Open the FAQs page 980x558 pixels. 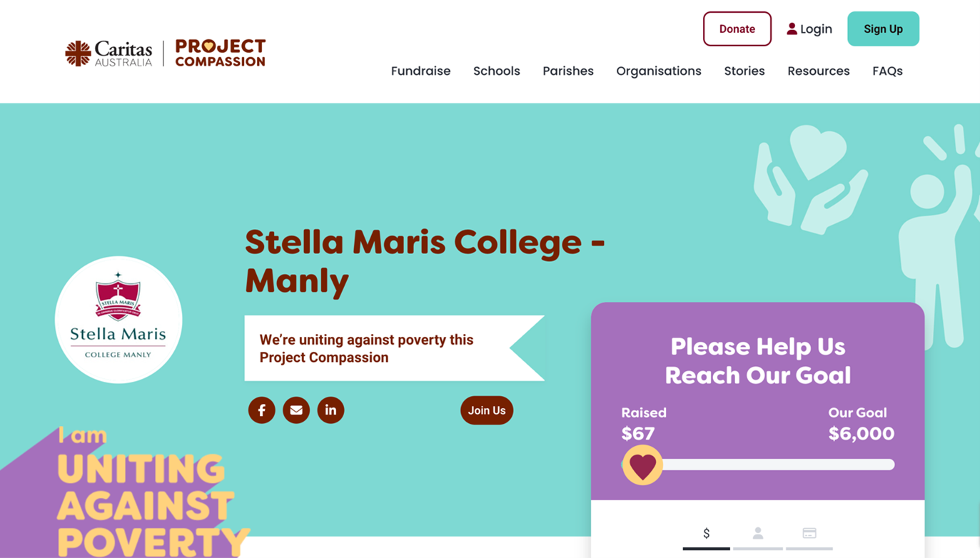coord(887,71)
